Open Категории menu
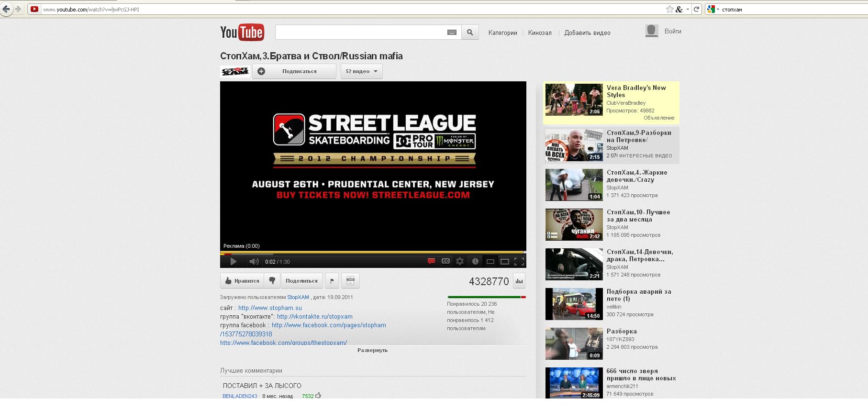Viewport: 868px width, 410px height. coord(502,33)
